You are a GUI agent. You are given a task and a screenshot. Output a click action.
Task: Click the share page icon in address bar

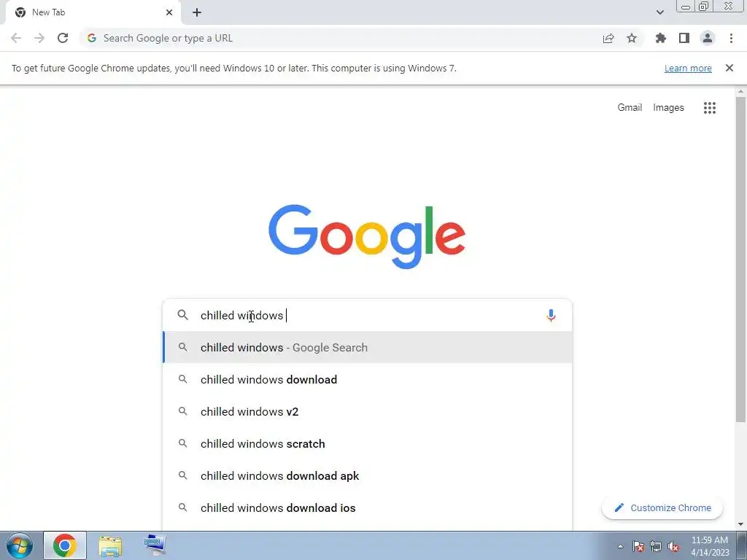[x=608, y=38]
